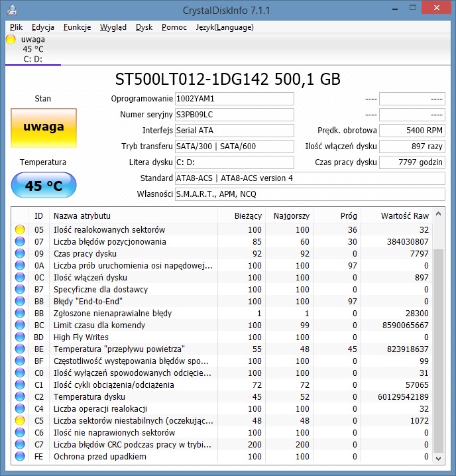
Task: Click blue status icon for attribute BC
Action: (20, 325)
